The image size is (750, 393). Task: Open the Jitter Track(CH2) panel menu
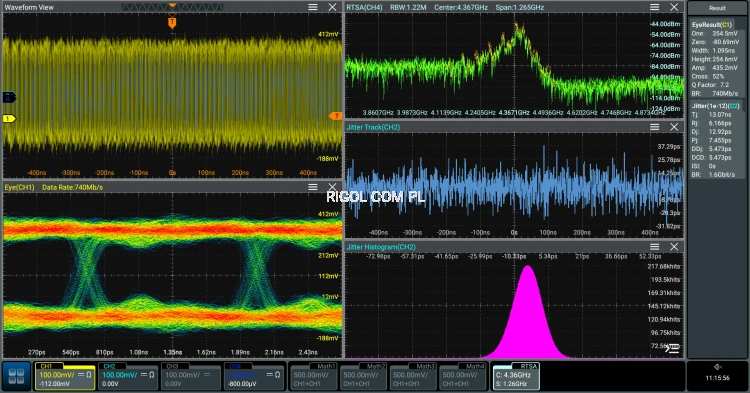click(654, 127)
